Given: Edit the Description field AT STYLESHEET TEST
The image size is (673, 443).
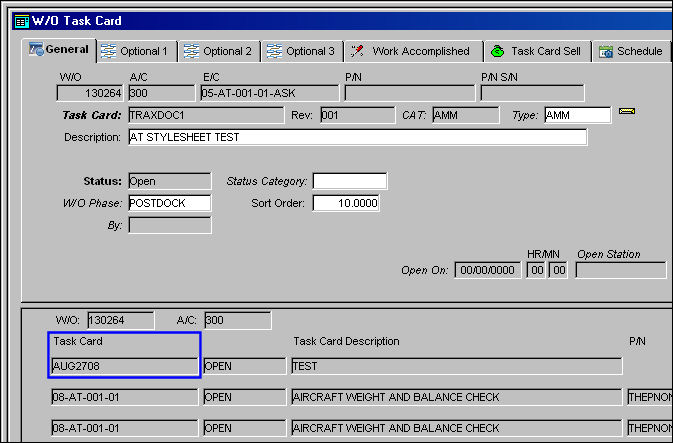Looking at the screenshot, I should (358, 137).
